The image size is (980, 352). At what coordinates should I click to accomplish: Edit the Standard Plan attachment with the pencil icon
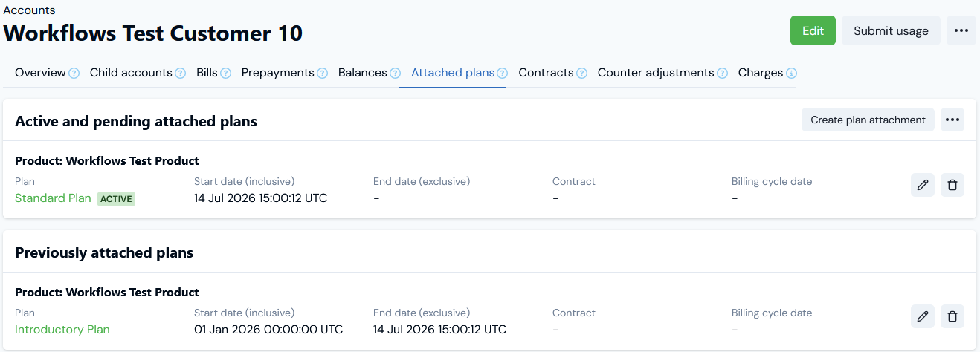coord(923,185)
